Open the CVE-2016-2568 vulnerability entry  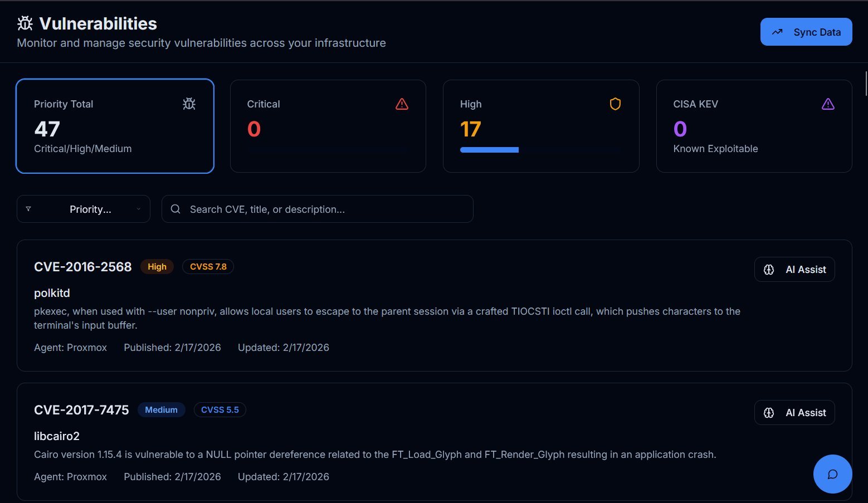(x=82, y=267)
